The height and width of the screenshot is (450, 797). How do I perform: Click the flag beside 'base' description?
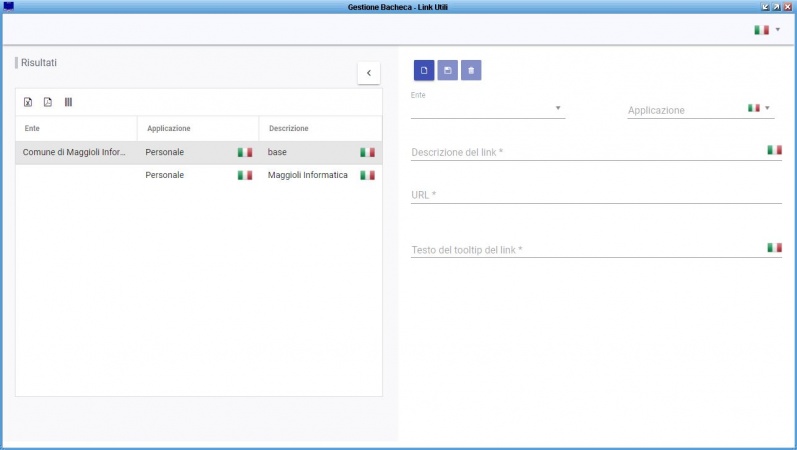pos(367,152)
